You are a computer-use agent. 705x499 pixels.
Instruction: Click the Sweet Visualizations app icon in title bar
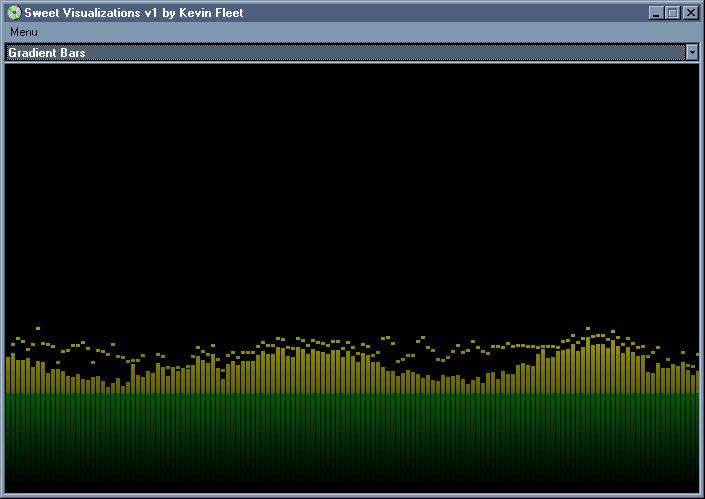pyautogui.click(x=14, y=13)
